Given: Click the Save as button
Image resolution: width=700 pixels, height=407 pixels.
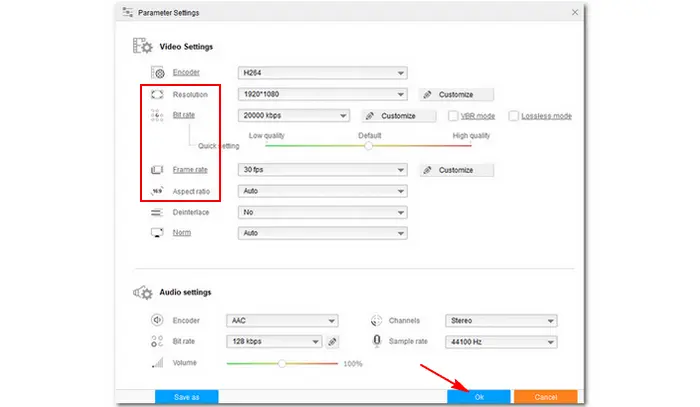Looking at the screenshot, I should (187, 397).
